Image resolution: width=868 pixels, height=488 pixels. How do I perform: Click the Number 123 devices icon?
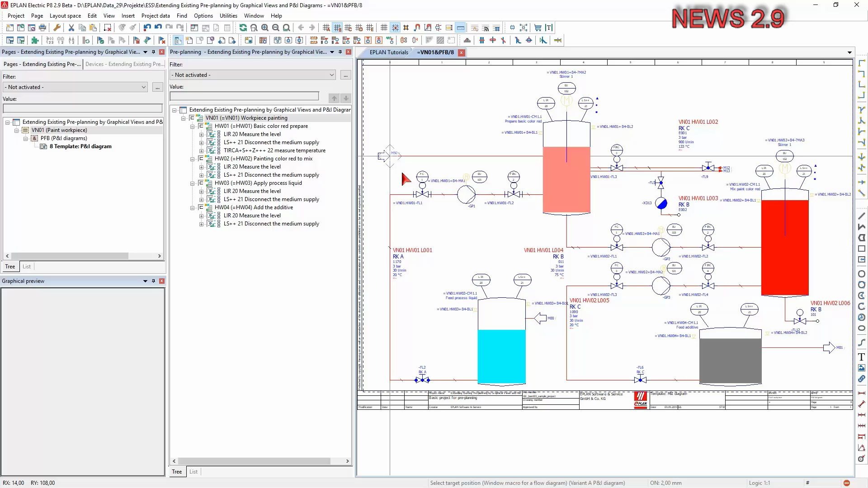[x=50, y=40]
